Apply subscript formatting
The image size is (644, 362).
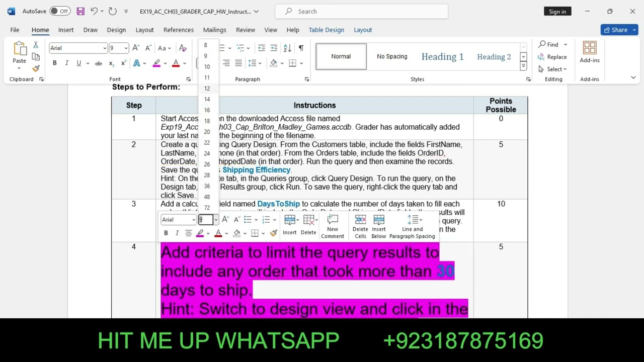(111, 63)
